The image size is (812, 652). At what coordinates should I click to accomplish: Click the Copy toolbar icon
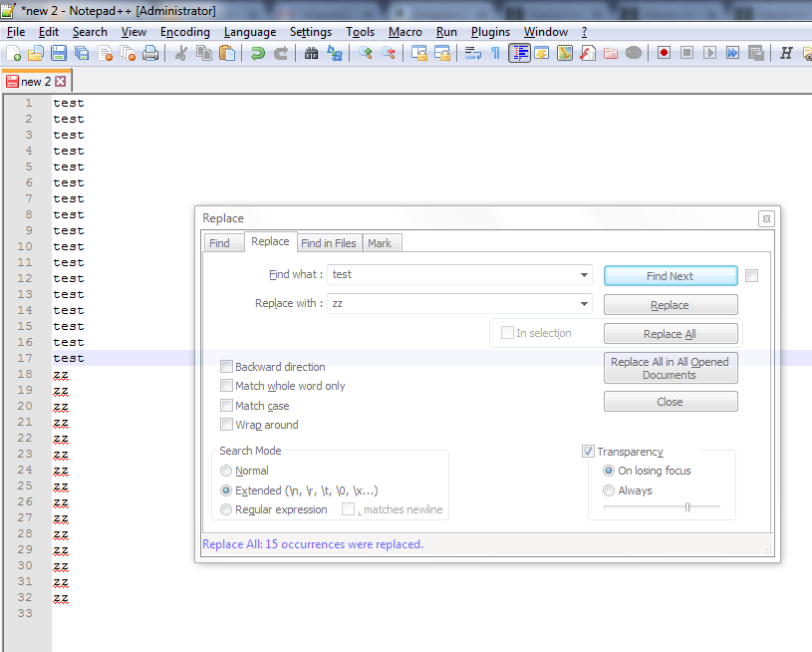pos(204,53)
